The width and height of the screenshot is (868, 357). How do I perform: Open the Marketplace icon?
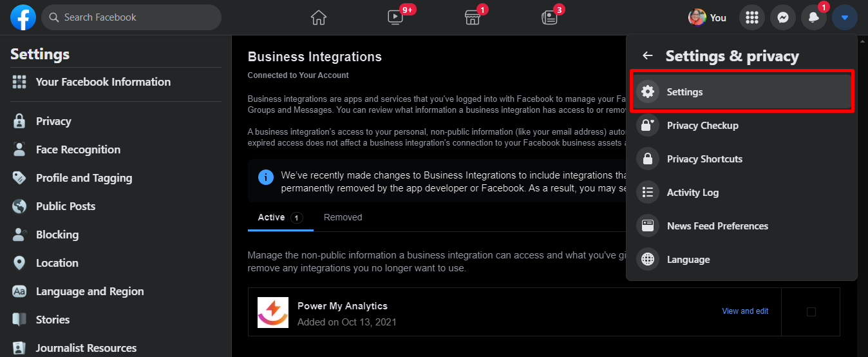coord(473,17)
